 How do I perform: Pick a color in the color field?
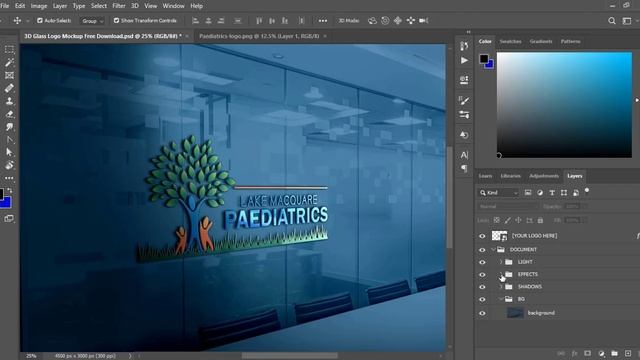click(564, 104)
